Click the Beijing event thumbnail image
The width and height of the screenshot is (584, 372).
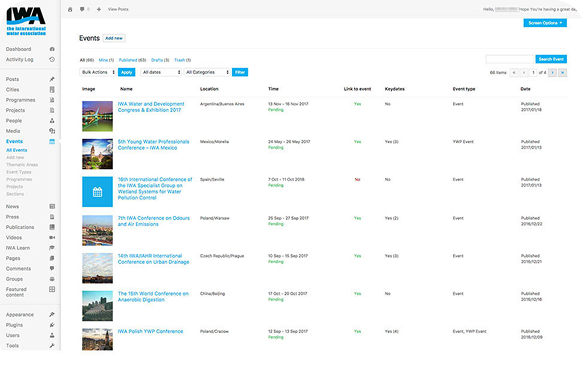(97, 306)
